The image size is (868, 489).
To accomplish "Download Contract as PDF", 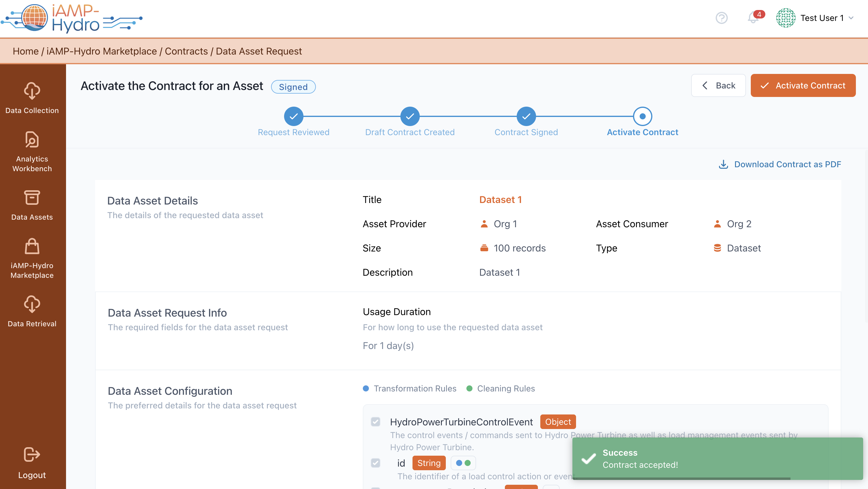I will coord(780,164).
